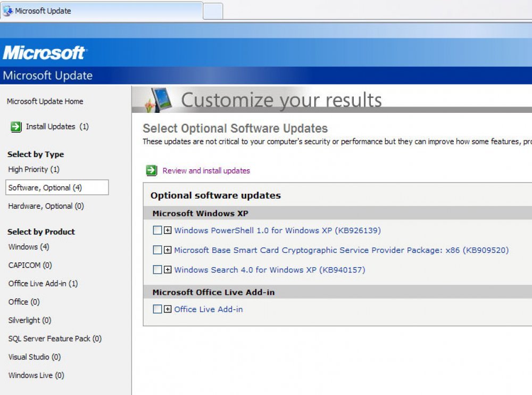
Task: Switch to the Microsoft Update browser tab
Action: tap(102, 11)
